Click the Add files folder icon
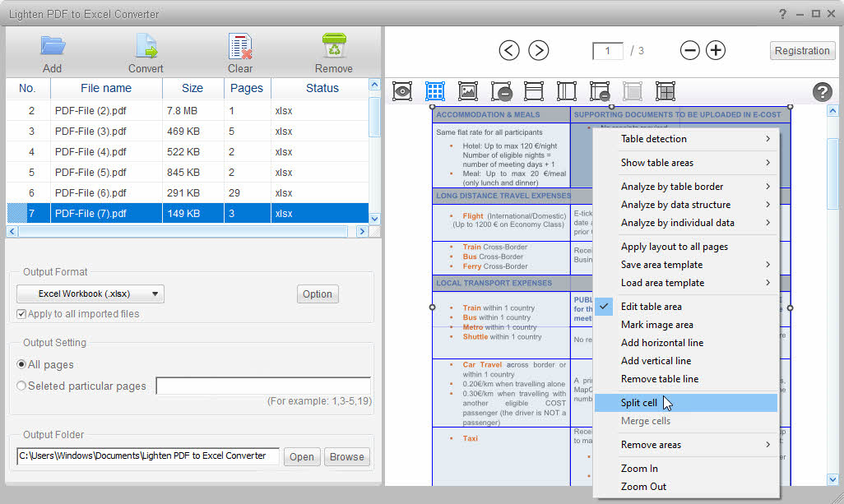844x504 pixels. pos(52,46)
